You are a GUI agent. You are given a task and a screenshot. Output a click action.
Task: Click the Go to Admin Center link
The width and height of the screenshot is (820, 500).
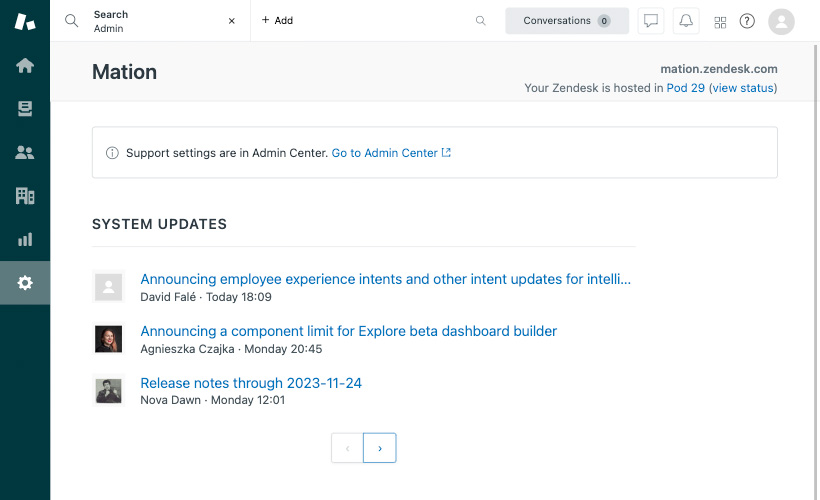tap(391, 153)
